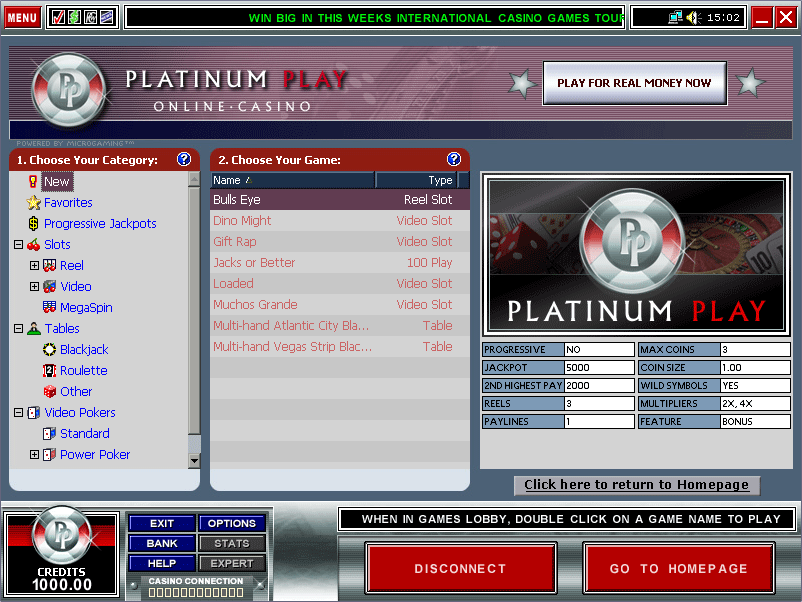
Task: Expand the Power Poker subcategory
Action: (34, 454)
